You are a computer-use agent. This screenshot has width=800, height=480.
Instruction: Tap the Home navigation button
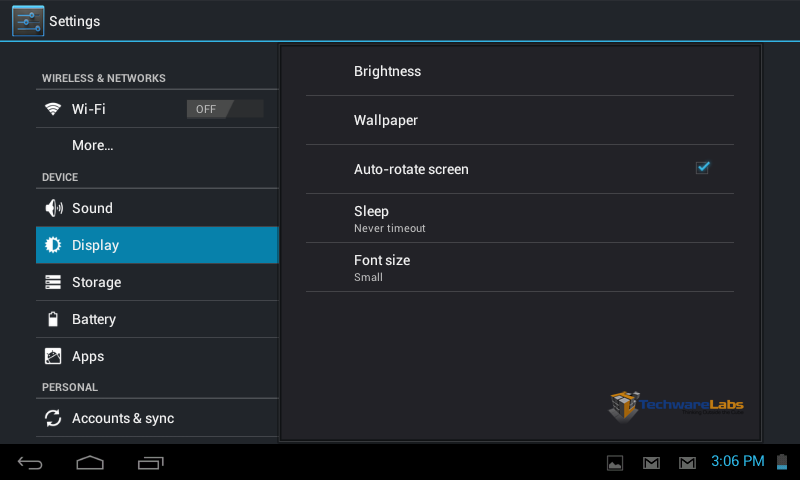(90, 463)
